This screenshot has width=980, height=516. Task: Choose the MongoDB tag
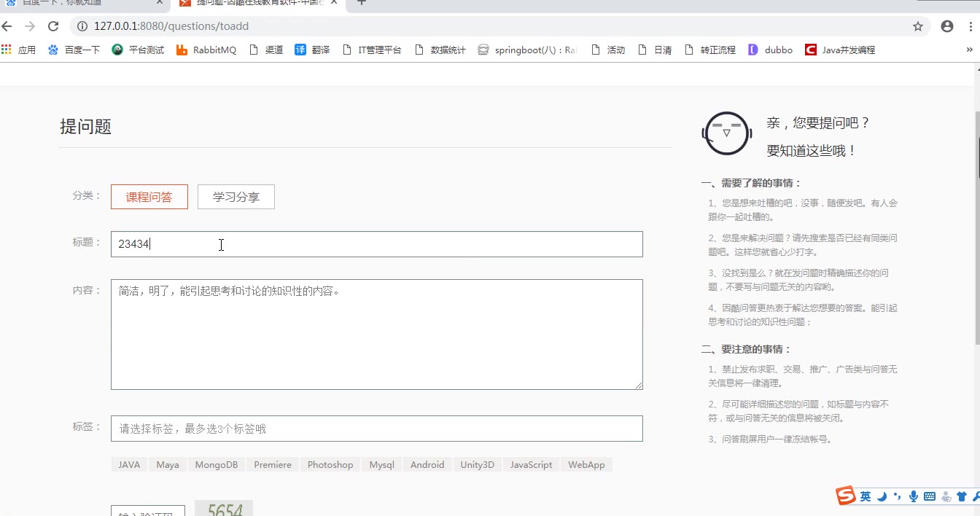217,464
